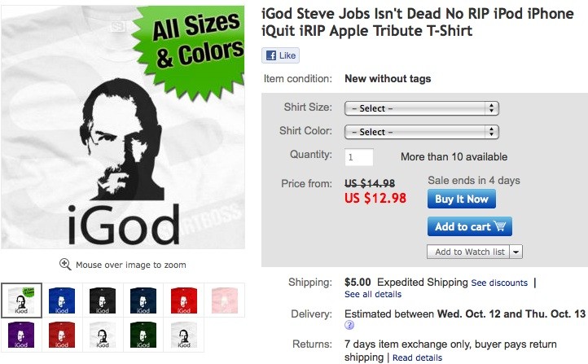Select the black shirt thumbnail
The height and width of the screenshot is (364, 588).
[102, 300]
